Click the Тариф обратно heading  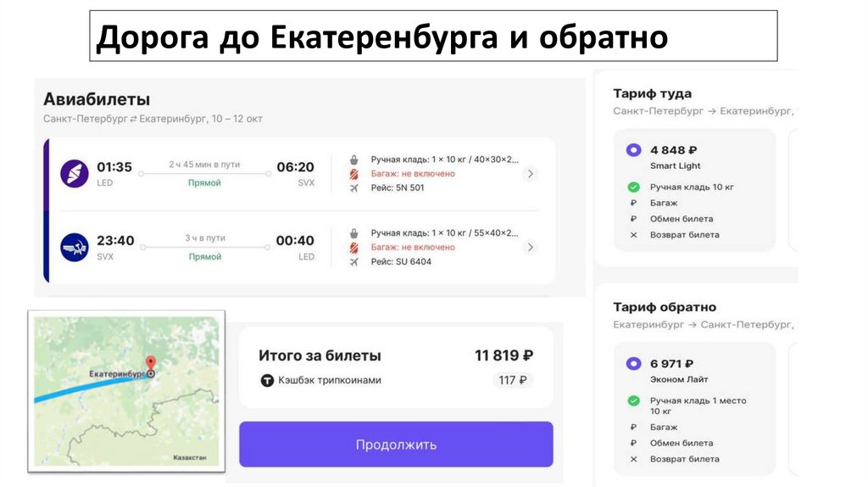coord(665,307)
